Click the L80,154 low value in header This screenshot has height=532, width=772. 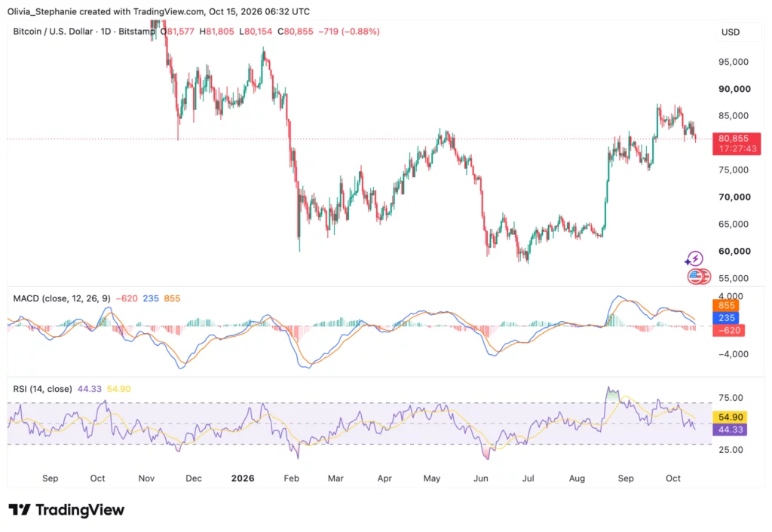(x=256, y=32)
